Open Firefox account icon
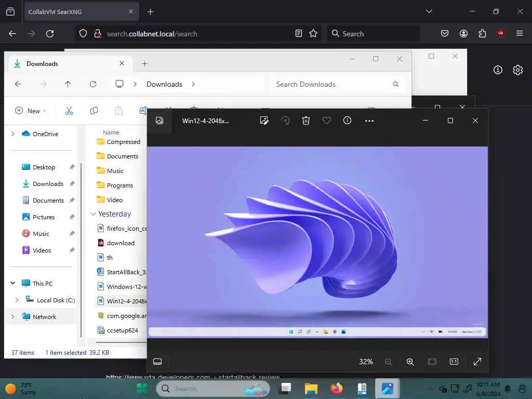 (x=463, y=33)
